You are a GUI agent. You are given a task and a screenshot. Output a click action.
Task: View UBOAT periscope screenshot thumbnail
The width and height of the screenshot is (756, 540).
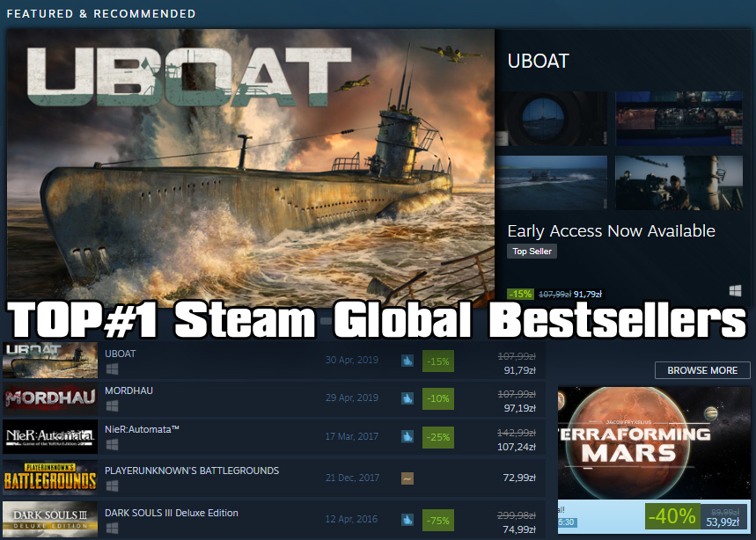coord(552,119)
